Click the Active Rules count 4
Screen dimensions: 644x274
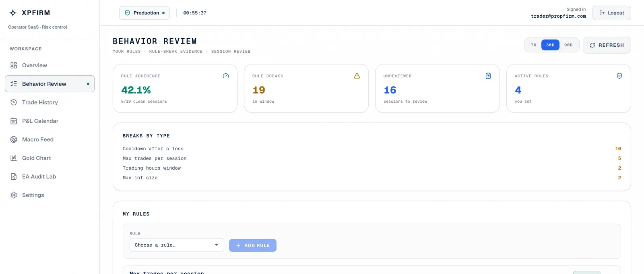pyautogui.click(x=518, y=90)
